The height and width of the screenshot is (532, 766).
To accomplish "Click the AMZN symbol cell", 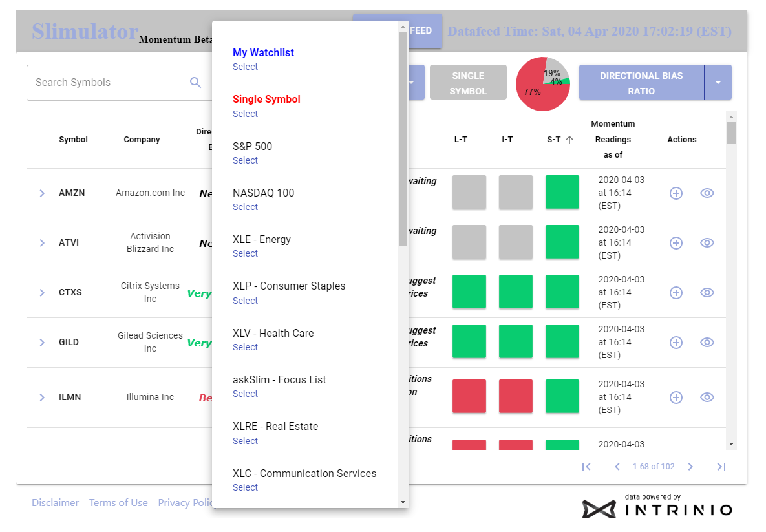I will (x=72, y=193).
